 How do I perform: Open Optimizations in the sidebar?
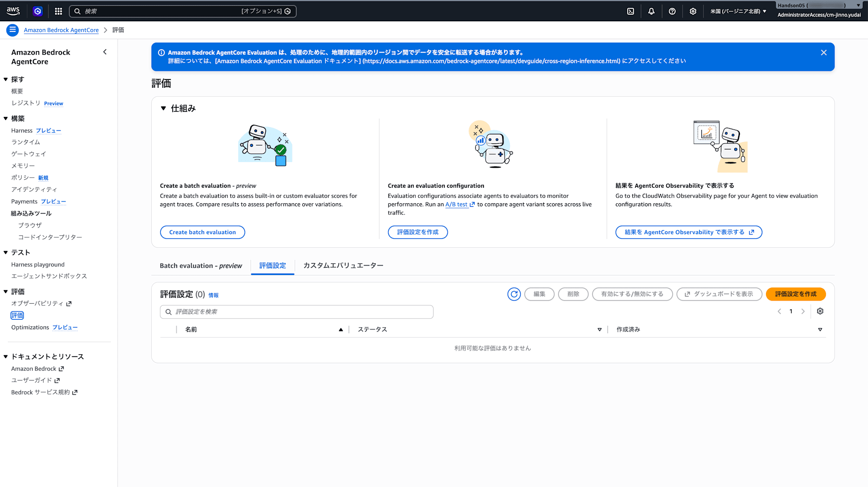30,328
